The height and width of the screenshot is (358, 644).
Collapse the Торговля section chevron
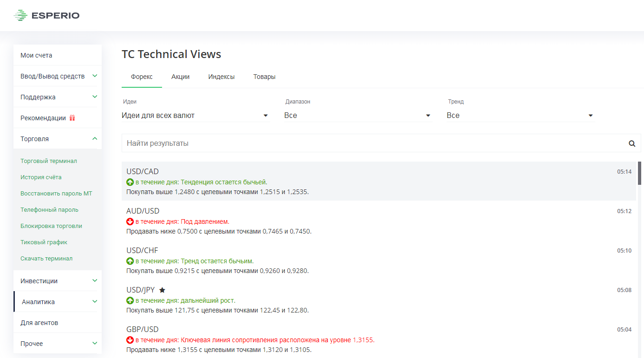pos(95,138)
